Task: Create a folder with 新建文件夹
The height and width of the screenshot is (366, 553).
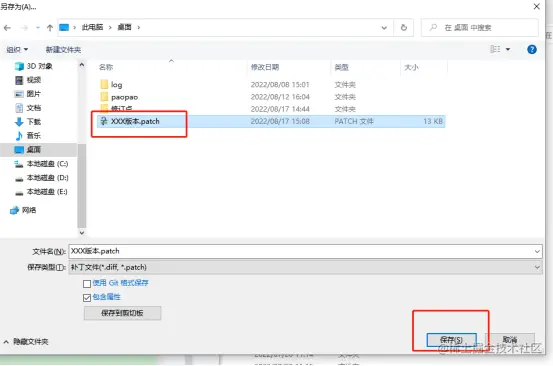Action: 63,50
